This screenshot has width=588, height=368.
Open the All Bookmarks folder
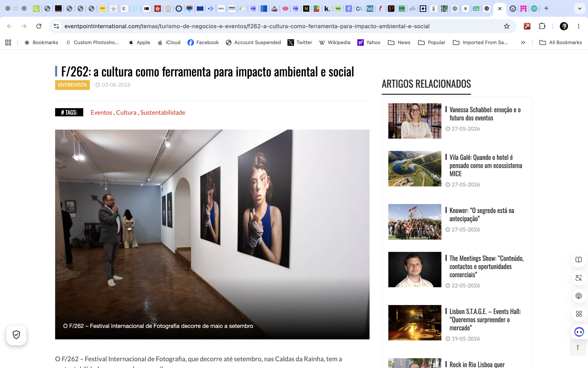tap(560, 43)
